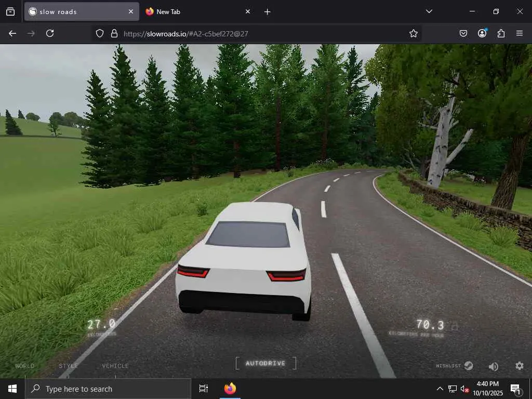The width and height of the screenshot is (532, 399).
Task: Click the 70.3 speed readout
Action: [430, 325]
